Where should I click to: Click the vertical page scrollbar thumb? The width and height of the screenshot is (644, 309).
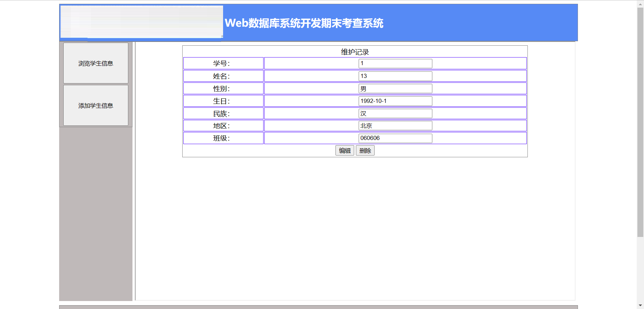click(x=640, y=122)
